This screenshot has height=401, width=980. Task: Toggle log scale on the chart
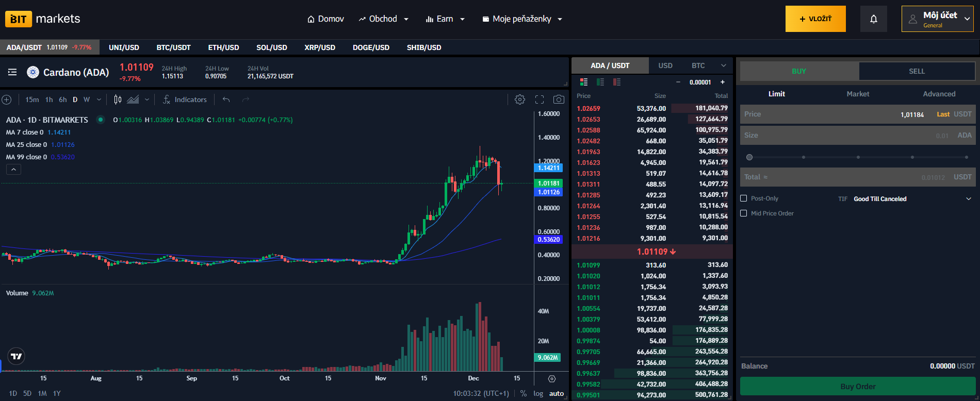[x=538, y=393]
